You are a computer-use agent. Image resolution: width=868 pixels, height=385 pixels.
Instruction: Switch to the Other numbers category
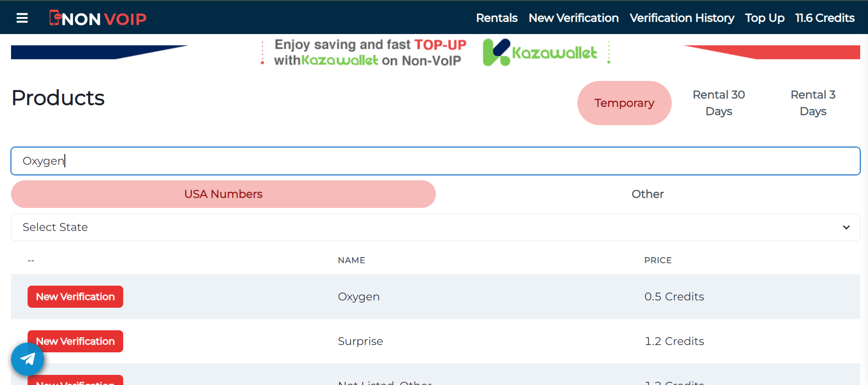[x=647, y=194]
